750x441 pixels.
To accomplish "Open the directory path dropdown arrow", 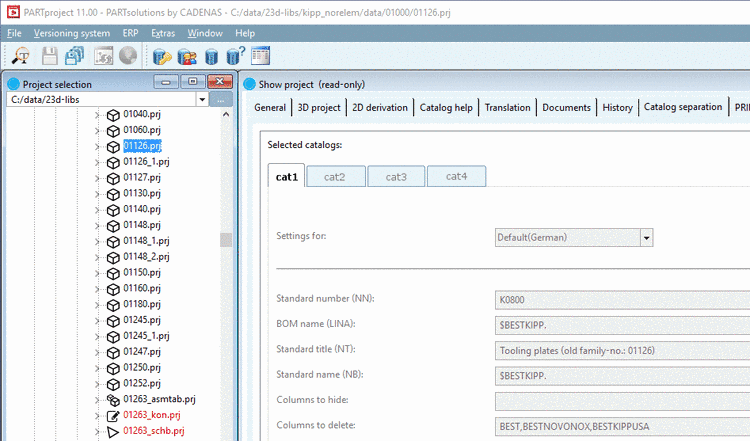I will click(x=202, y=99).
